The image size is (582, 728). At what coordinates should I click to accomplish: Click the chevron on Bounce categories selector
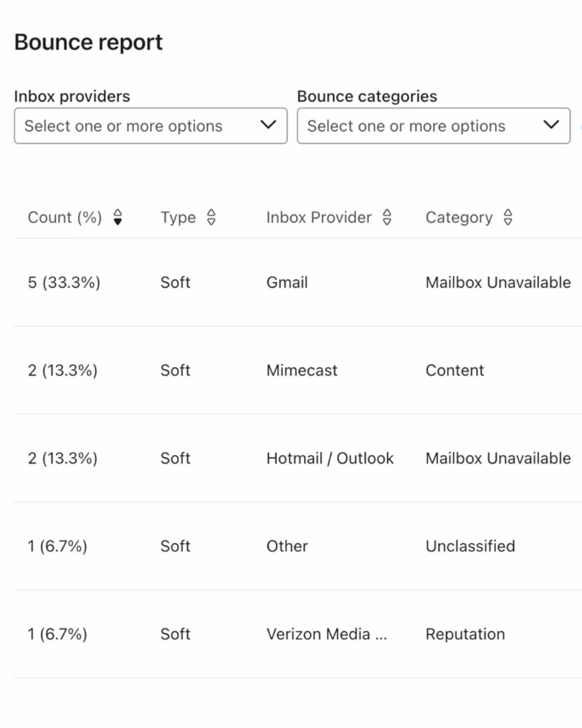(551, 126)
